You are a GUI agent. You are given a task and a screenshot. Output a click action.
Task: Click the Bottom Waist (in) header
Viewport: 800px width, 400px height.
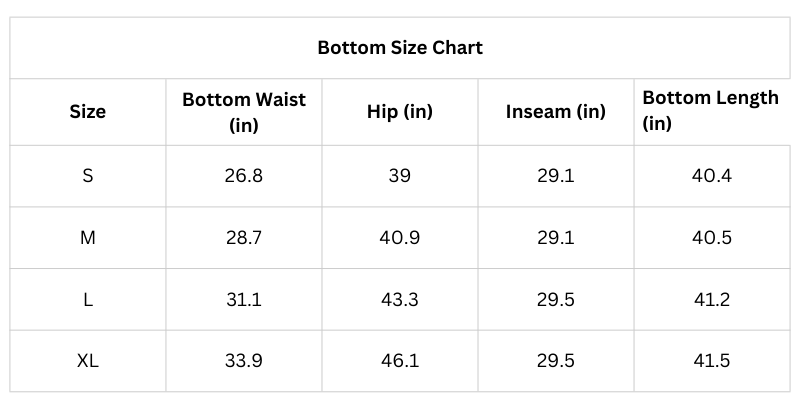[x=244, y=112]
